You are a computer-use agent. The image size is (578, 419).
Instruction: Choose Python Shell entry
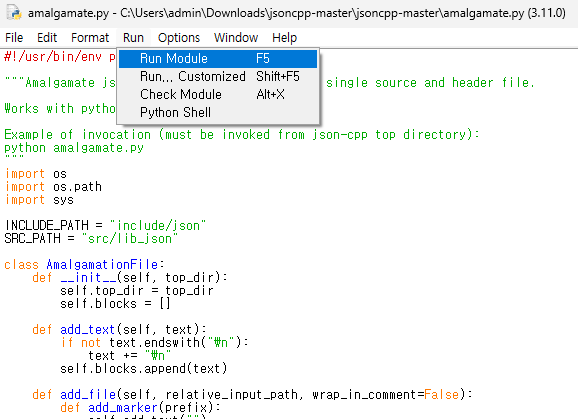coord(218,112)
